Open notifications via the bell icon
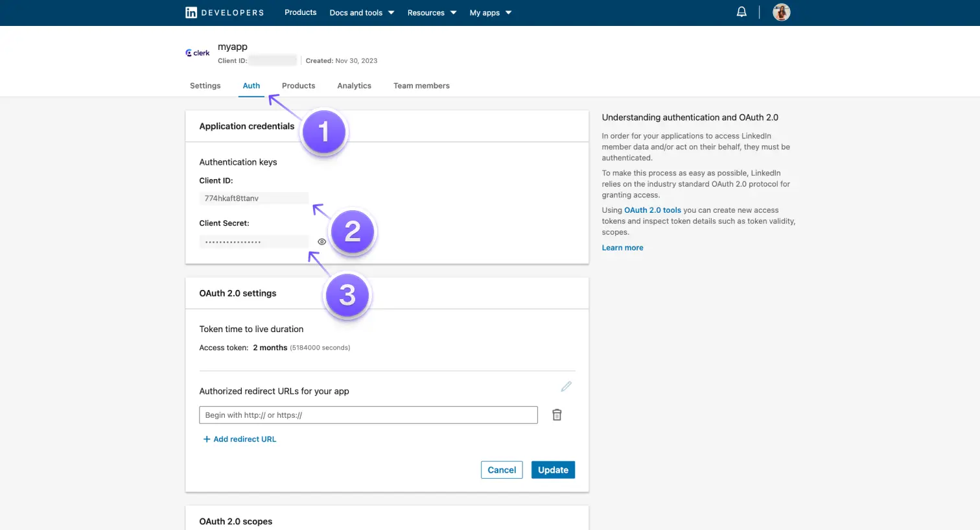Image resolution: width=980 pixels, height=530 pixels. tap(741, 11)
